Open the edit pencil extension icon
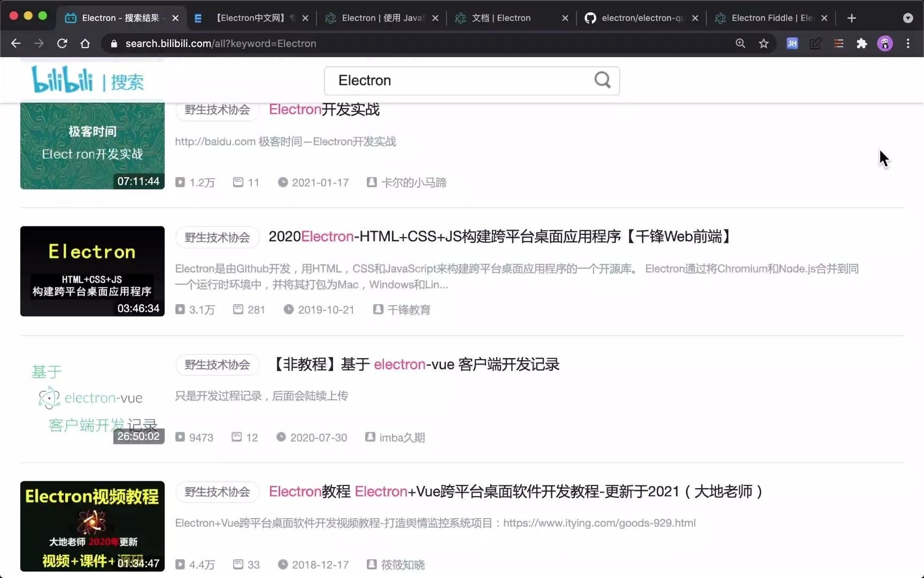924x578 pixels. coord(815,43)
